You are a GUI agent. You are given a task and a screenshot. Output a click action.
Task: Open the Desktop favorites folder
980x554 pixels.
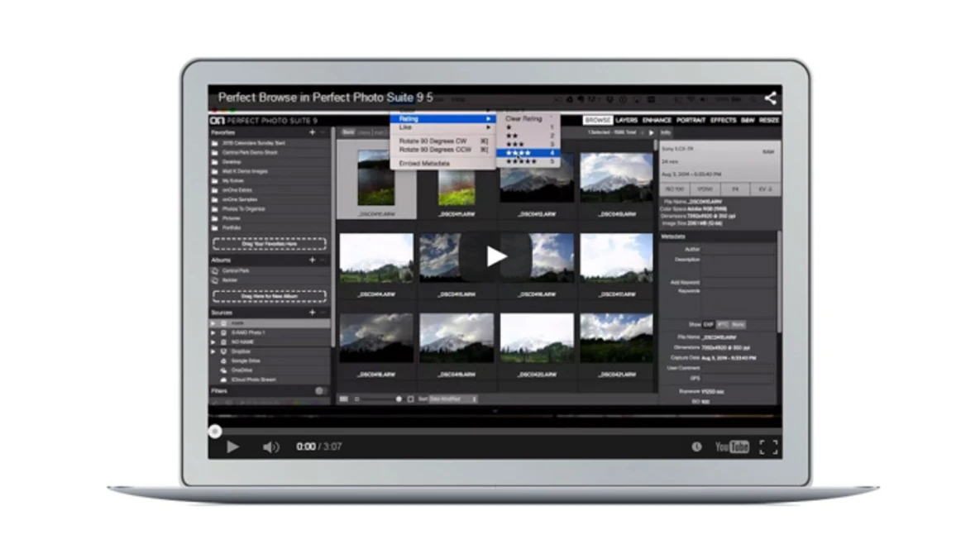pos(232,162)
